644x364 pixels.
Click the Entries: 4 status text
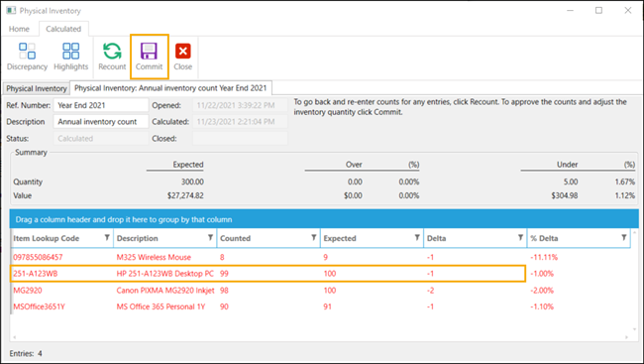(x=26, y=353)
